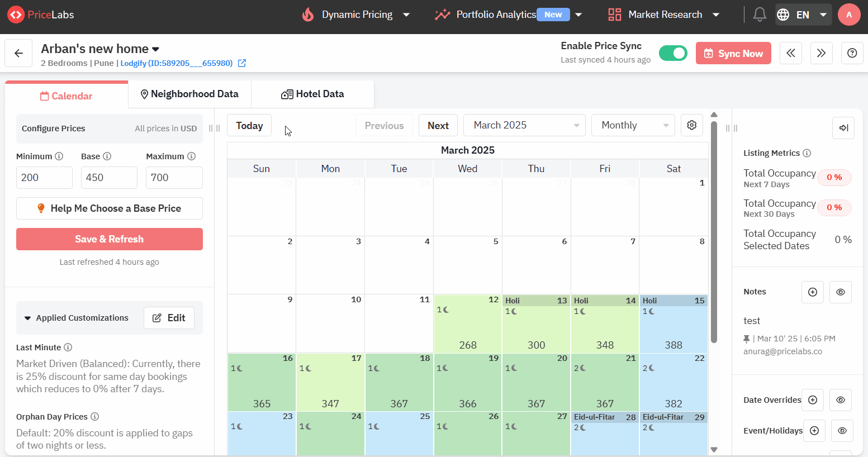
Task: Switch to Hotel Data tab
Action: [312, 94]
